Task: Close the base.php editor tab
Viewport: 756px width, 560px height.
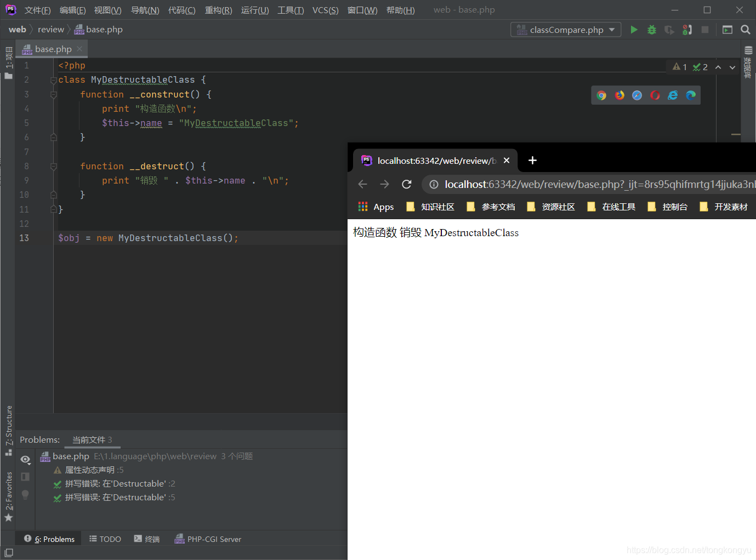Action: [80, 49]
